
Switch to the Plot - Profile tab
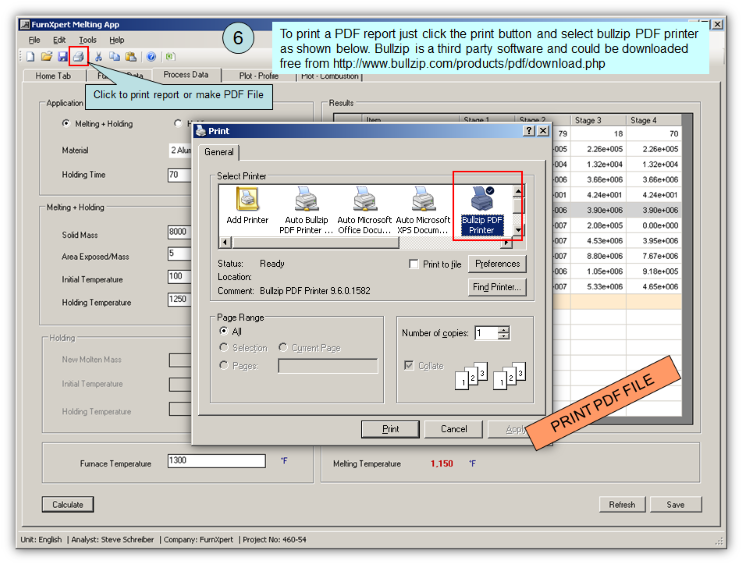[x=258, y=76]
